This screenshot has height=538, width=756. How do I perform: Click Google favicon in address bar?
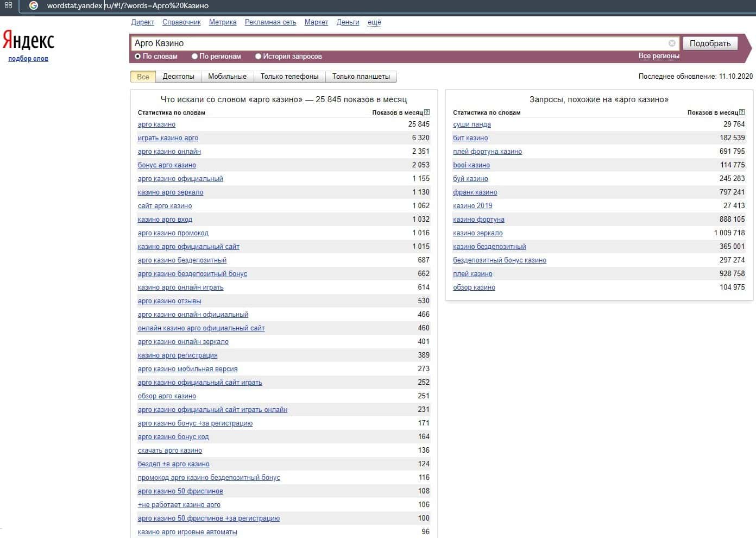click(x=34, y=6)
